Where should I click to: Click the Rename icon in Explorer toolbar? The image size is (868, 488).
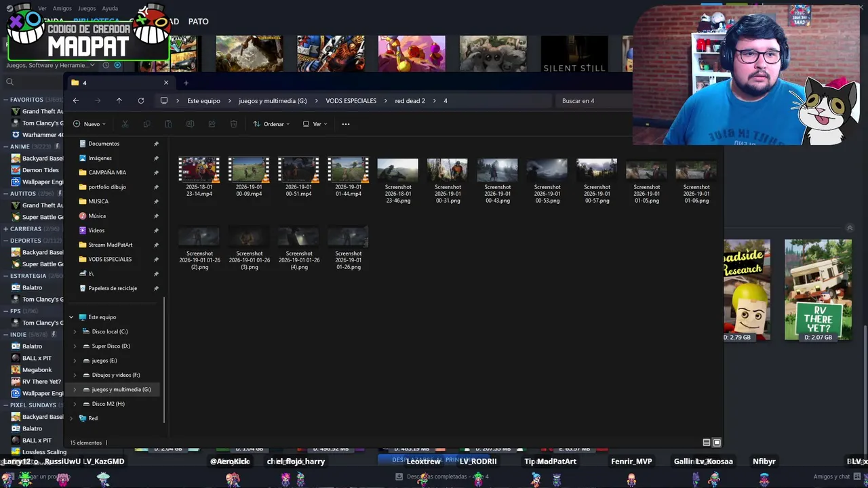tap(190, 124)
